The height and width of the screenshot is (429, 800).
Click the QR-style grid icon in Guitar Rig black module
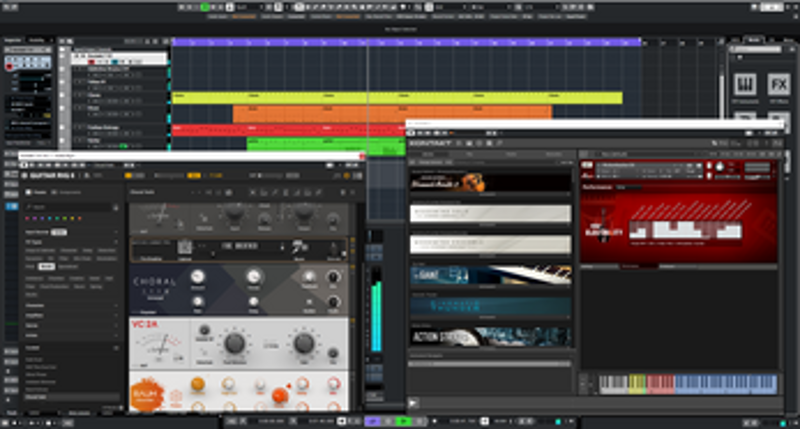point(185,247)
